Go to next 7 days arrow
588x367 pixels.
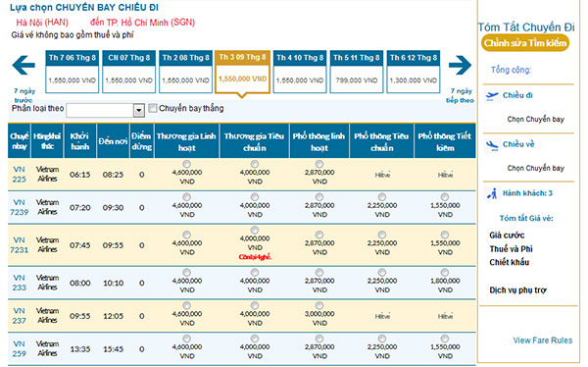[x=460, y=66]
